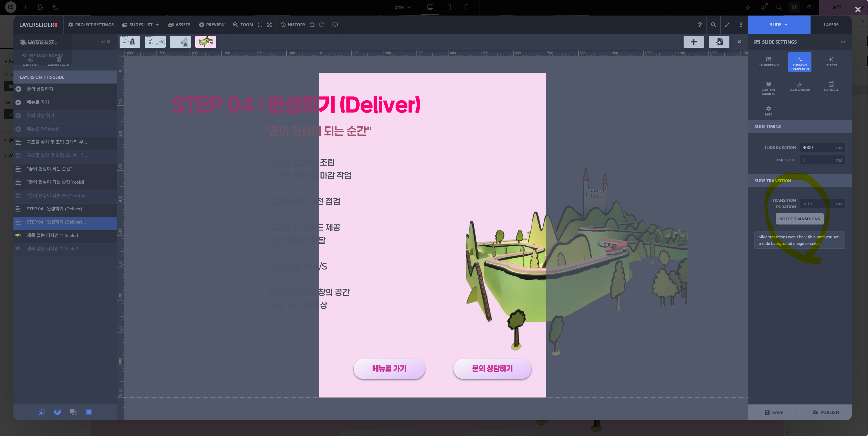Image resolution: width=868 pixels, height=436 pixels.
Task: Open the Home page dropdown
Action: pos(401,7)
